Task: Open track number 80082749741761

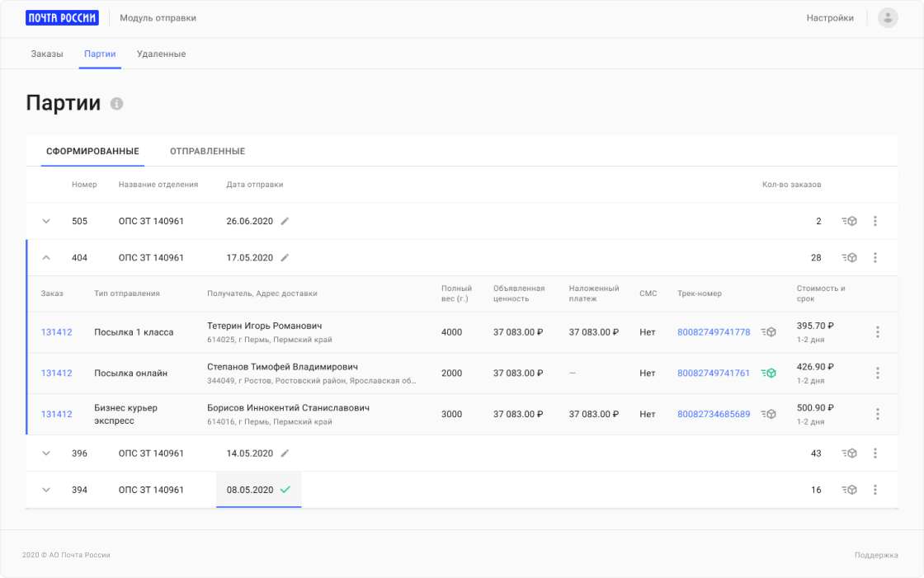Action: point(714,373)
